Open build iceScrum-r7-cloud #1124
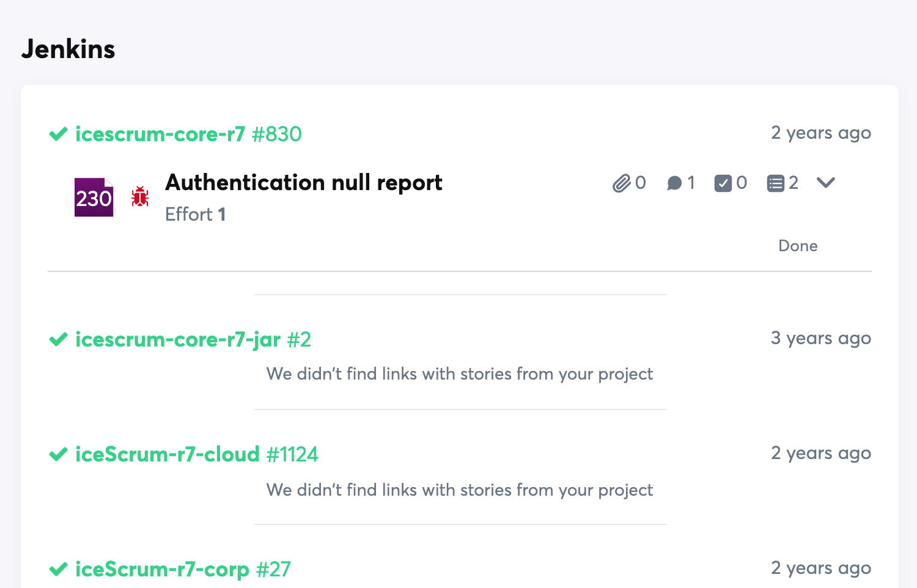Viewport: 917px width, 588px height. point(196,454)
